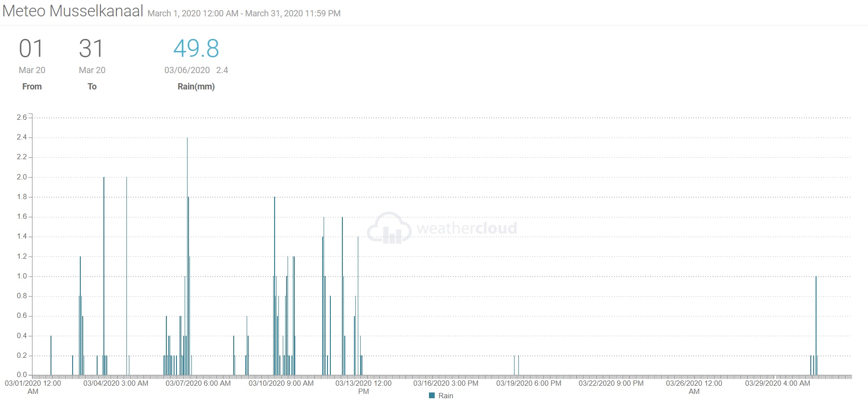The image size is (868, 417).
Task: Click the date range March 1 to March 31 text
Action: [244, 13]
